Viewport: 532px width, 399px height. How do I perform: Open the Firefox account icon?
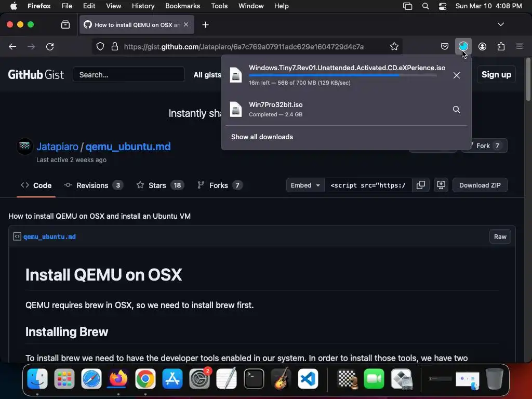pyautogui.click(x=482, y=46)
